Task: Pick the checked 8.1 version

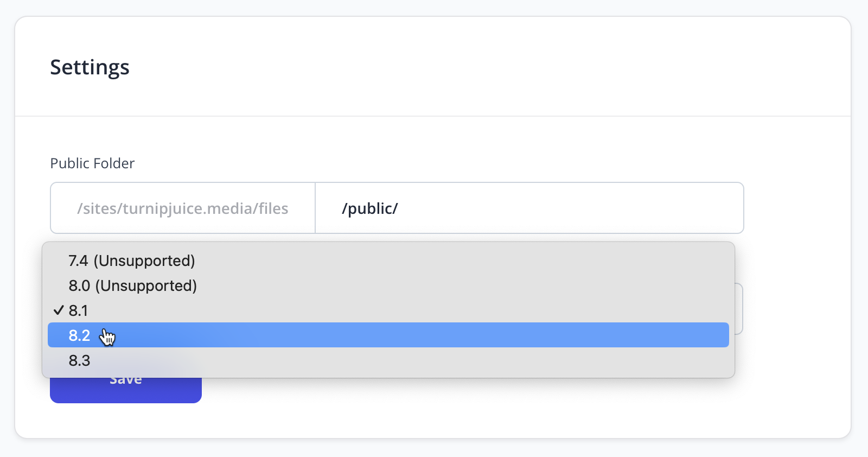Action: [x=388, y=310]
